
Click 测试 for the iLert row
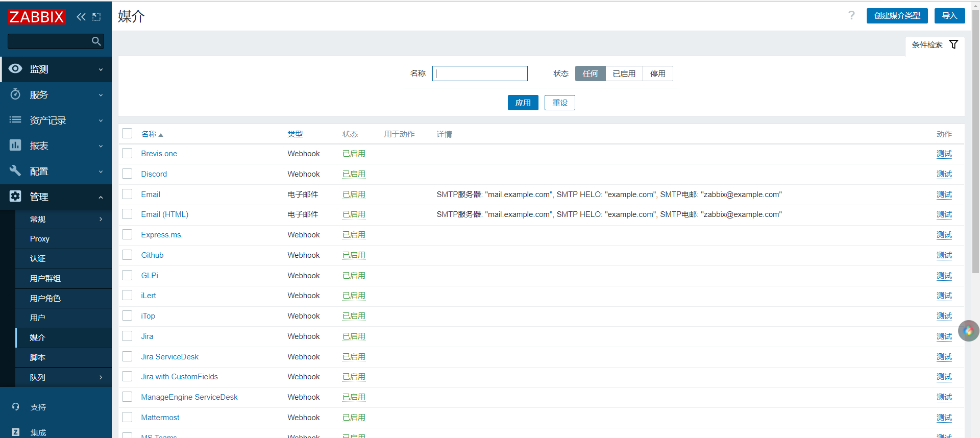click(944, 296)
